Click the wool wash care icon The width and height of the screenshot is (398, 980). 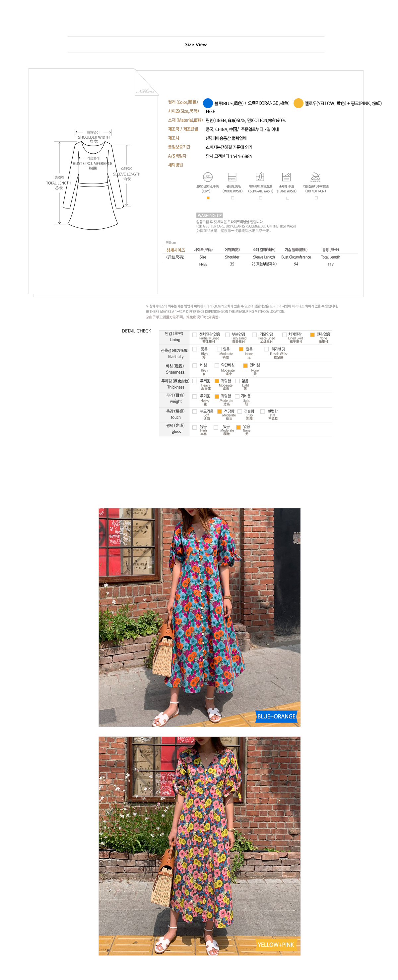232,177
